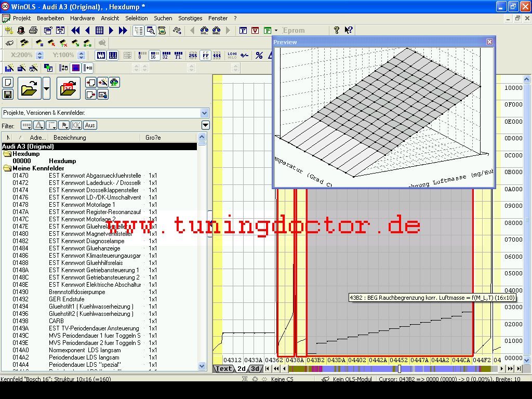Screen dimensions: 532x399
Task: Select the CARB map entry
Action: coord(56,321)
